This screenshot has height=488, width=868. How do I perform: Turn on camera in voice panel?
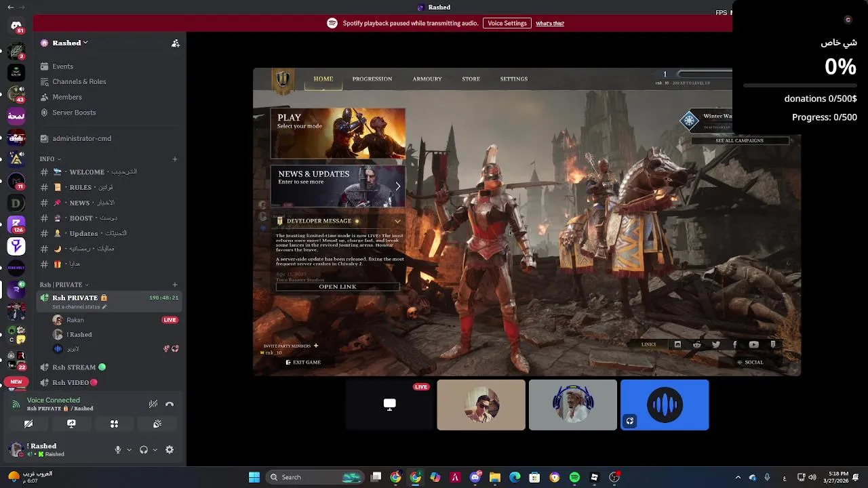tap(28, 424)
